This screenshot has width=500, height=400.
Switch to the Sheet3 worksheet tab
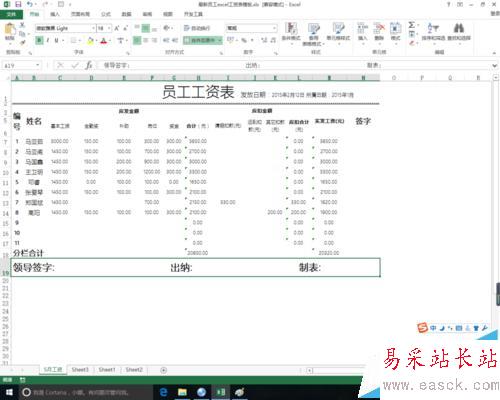pyautogui.click(x=80, y=370)
